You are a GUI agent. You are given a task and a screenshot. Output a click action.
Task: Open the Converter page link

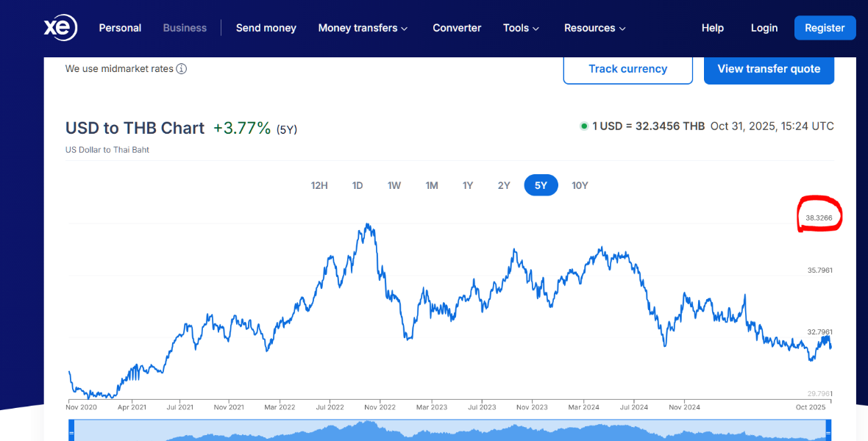[457, 28]
